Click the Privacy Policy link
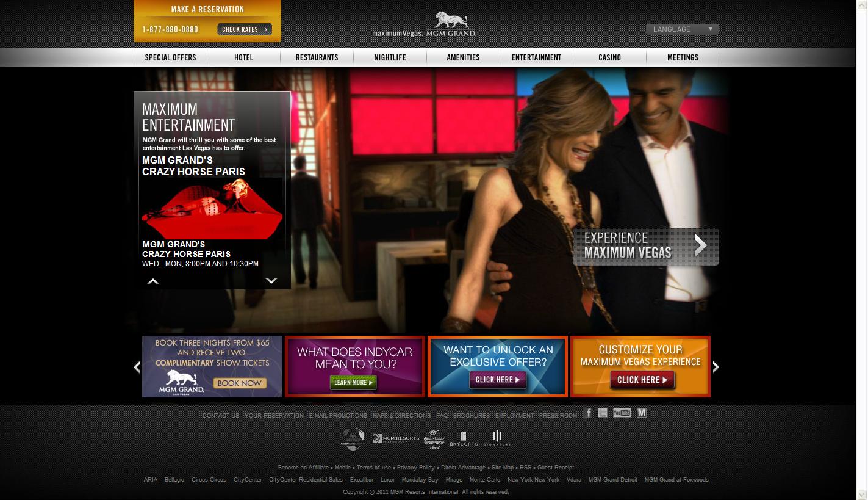The image size is (868, 500). (415, 468)
